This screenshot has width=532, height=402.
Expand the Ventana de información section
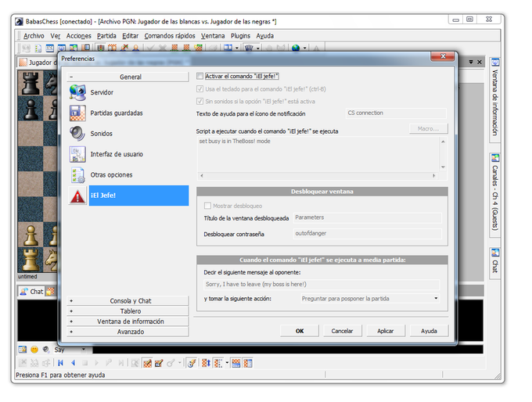click(128, 321)
